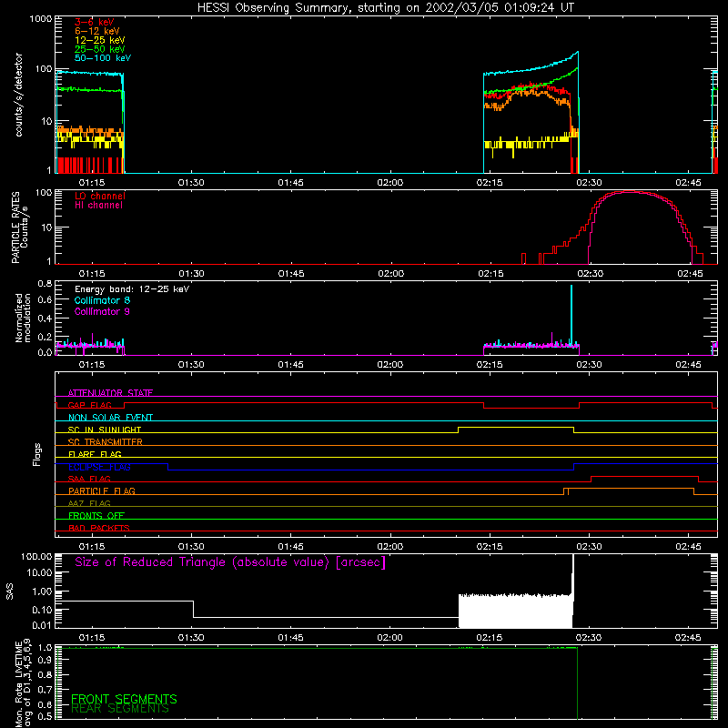Click the 01:30 time label under the particle rates panel

click(191, 274)
